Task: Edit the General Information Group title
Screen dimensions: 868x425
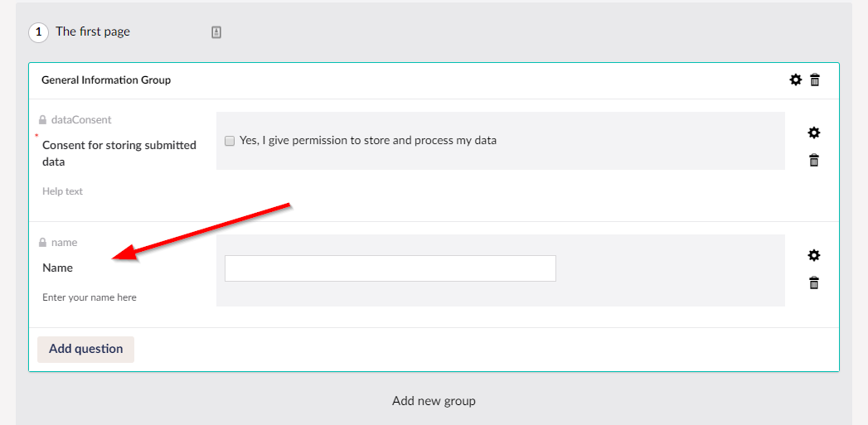Action: pyautogui.click(x=106, y=80)
